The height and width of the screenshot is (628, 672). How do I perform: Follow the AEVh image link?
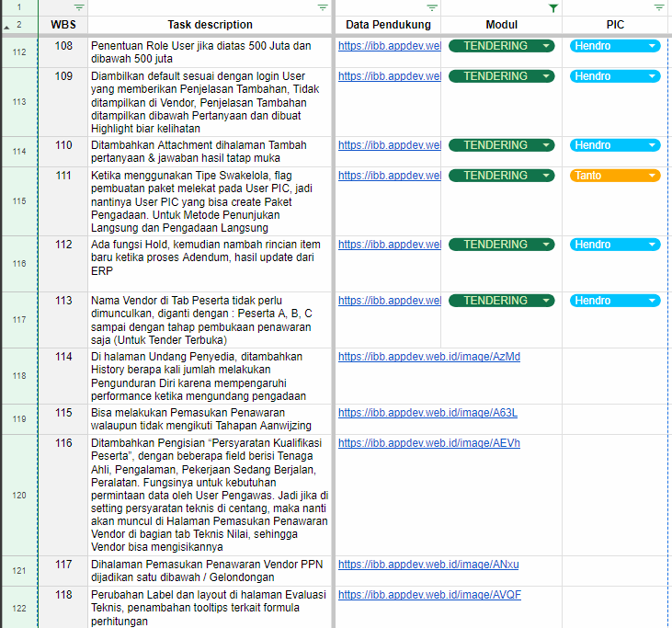pyautogui.click(x=428, y=443)
